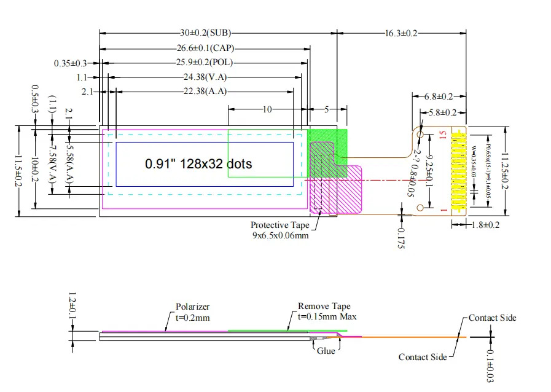This screenshot has height=392, width=551.
Task: Click the 9x6.5x0.06mm tape size text
Action: pos(281,235)
